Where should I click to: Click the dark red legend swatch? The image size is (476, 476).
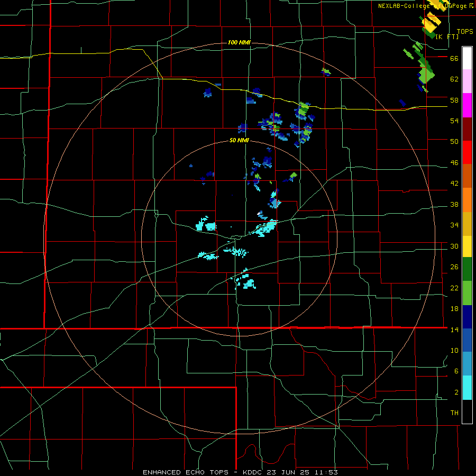pyautogui.click(x=467, y=129)
